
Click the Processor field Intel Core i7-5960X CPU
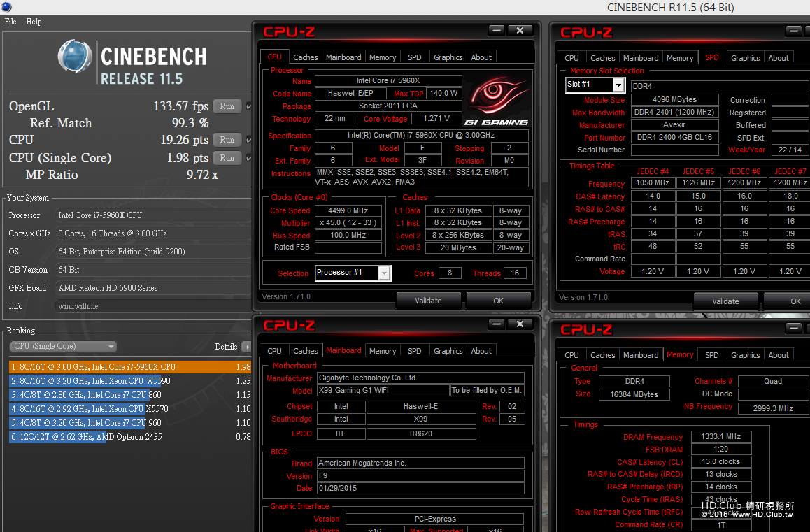[153, 215]
